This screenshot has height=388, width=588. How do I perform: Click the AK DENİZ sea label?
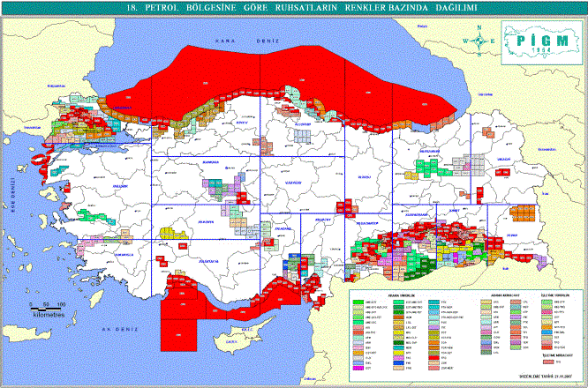pyautogui.click(x=119, y=328)
